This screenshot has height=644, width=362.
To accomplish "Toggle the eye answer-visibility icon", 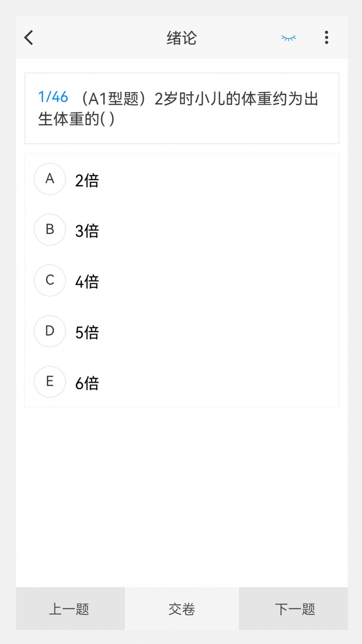I will 289,38.
